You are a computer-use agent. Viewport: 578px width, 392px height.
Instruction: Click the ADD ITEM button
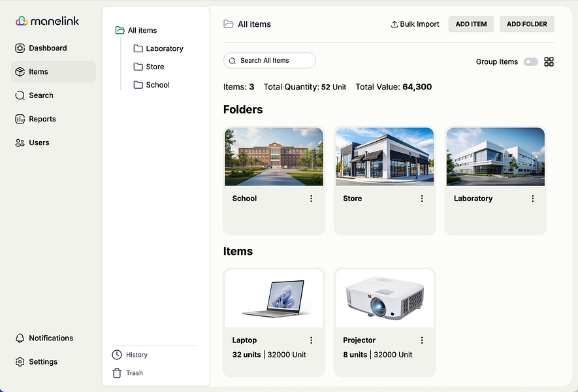point(471,24)
